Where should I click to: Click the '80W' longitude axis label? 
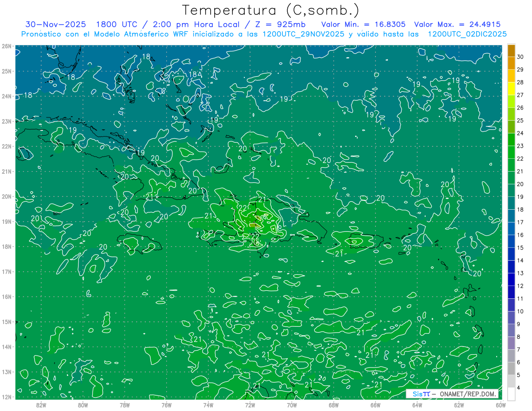pos(83,404)
